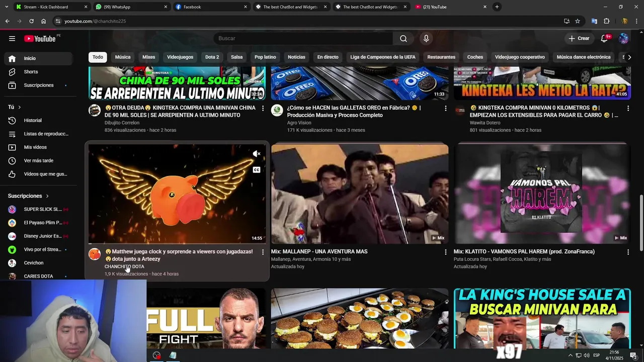Viewport: 644px width, 362px height.
Task: Open CARIES DOTA subscription channel
Action: [38, 276]
